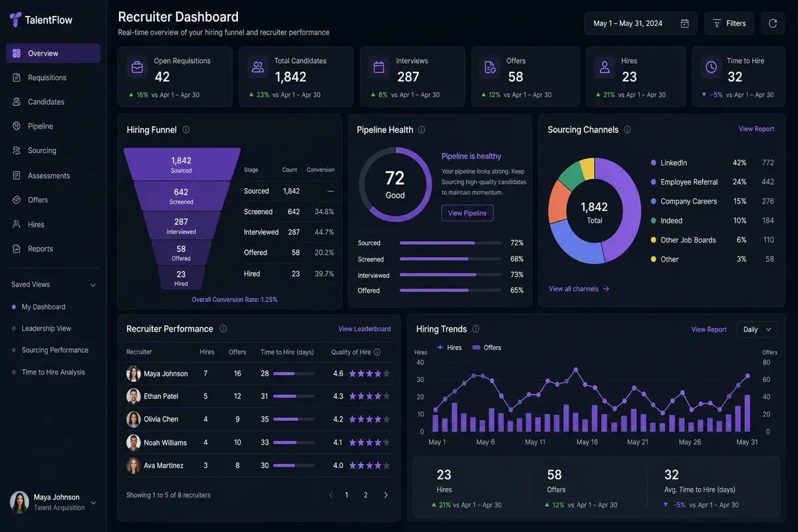Show info for Hiring Funnel
The height and width of the screenshot is (532, 798).
(186, 130)
